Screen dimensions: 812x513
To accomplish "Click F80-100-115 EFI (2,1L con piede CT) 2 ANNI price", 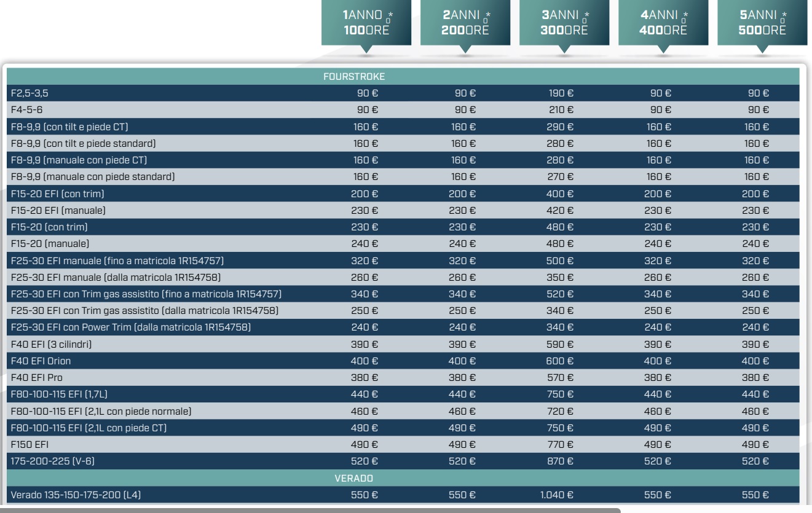I will pyautogui.click(x=462, y=428).
